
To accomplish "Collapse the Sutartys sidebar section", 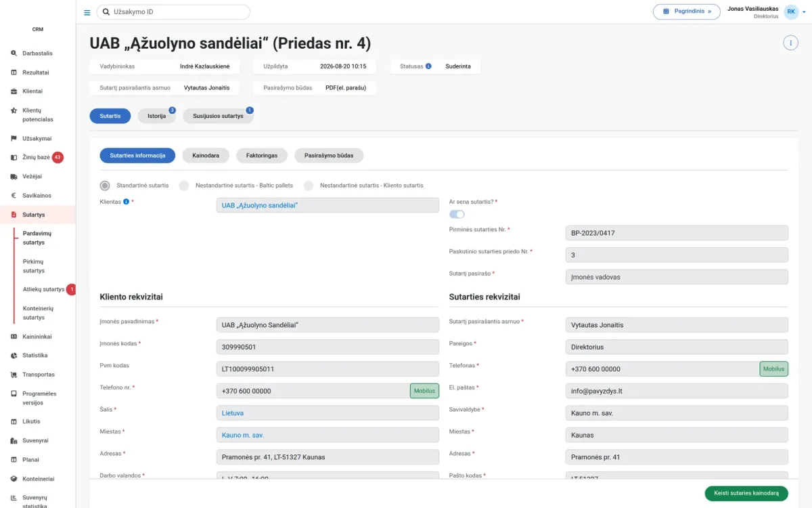I will coord(38,215).
